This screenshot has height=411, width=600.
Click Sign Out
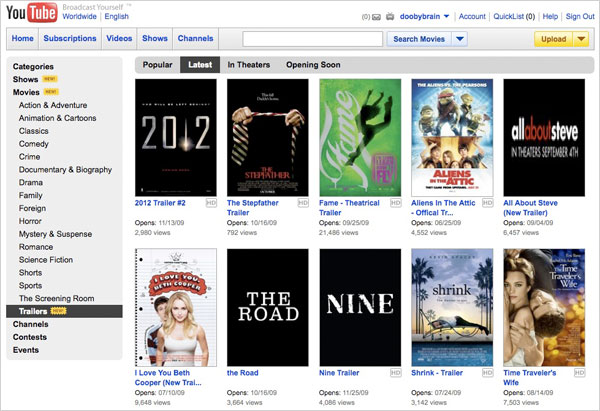tap(580, 16)
